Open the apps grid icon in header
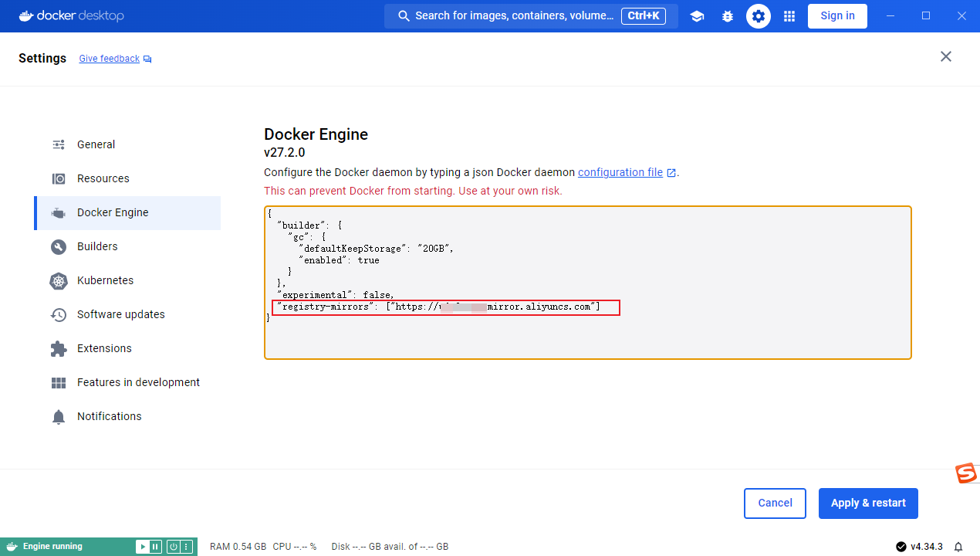Viewport: 980px width, 556px height. 789,16
